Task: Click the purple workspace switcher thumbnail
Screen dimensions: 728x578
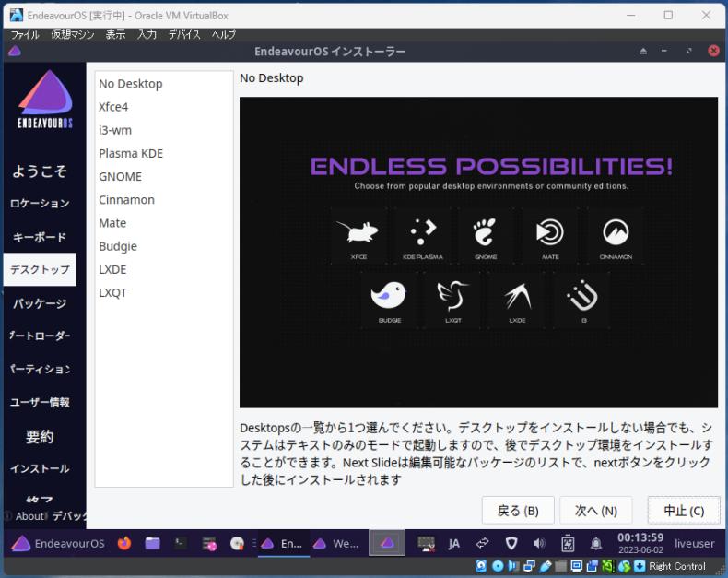Action: point(387,543)
